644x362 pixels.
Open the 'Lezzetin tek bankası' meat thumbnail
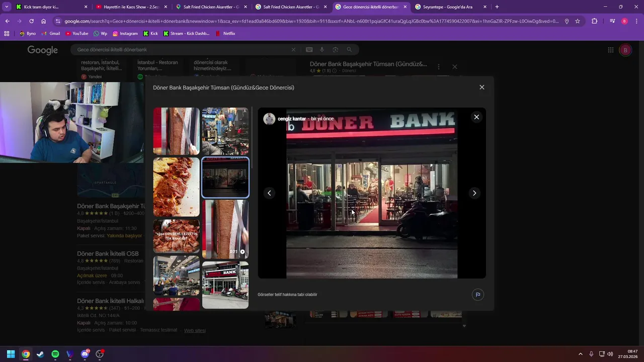pos(176,236)
